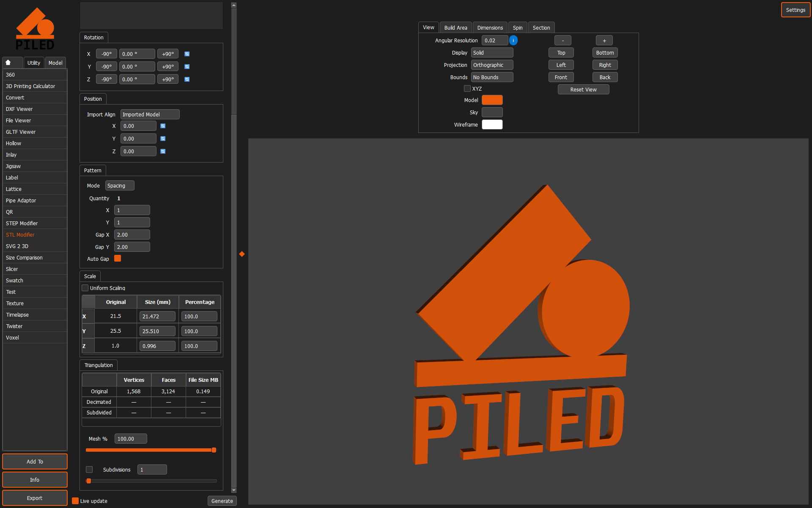Image resolution: width=812 pixels, height=508 pixels.
Task: Set view to Right
Action: (x=605, y=65)
